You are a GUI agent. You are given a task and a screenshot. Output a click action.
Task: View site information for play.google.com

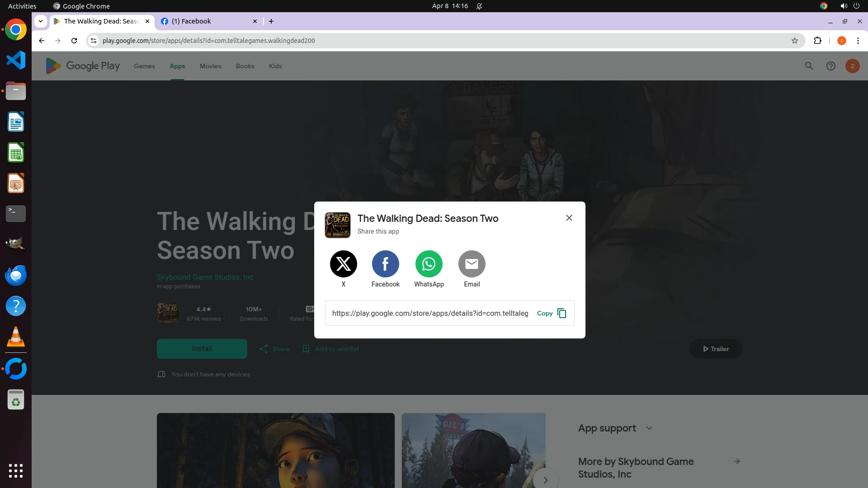[94, 41]
